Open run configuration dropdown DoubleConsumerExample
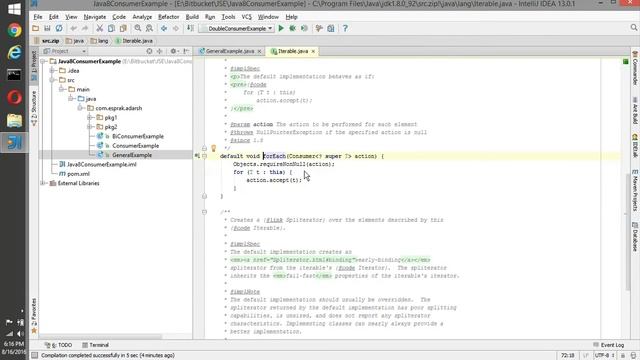Image resolution: width=640 pixels, height=360 pixels. pyautogui.click(x=237, y=29)
